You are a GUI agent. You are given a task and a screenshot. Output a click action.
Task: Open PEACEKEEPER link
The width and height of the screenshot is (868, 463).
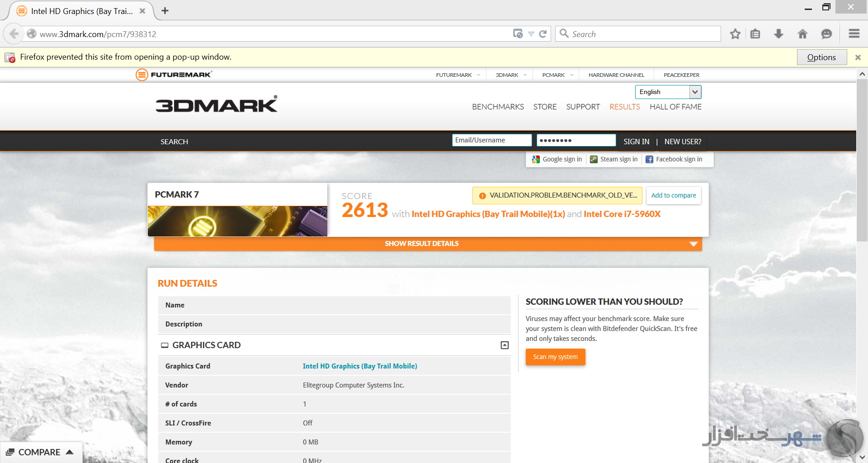[681, 75]
